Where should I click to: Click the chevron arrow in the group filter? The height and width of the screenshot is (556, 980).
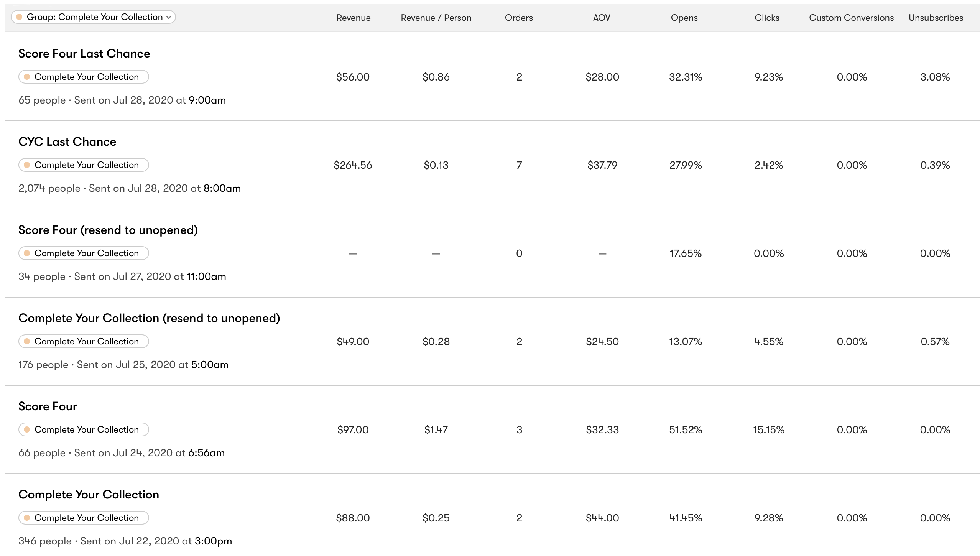(x=169, y=18)
